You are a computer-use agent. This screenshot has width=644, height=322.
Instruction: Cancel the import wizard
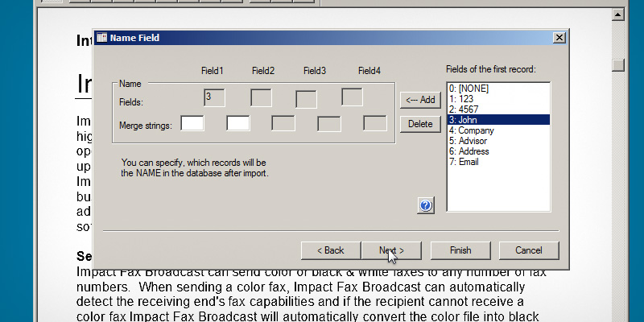[x=529, y=250]
